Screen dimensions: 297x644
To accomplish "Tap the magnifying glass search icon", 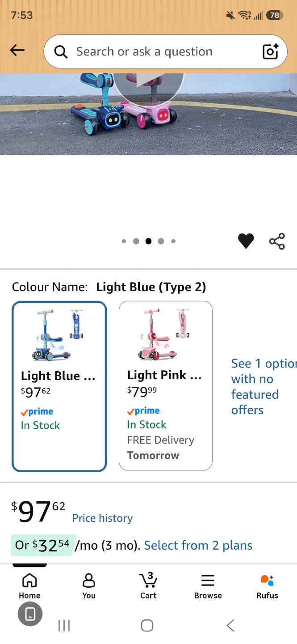I will tap(61, 52).
